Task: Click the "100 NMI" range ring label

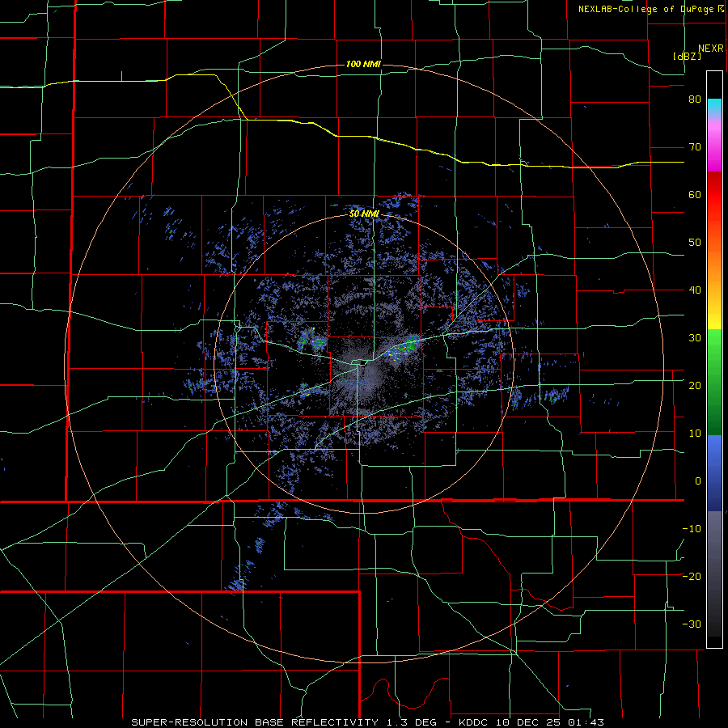Action: [363, 64]
